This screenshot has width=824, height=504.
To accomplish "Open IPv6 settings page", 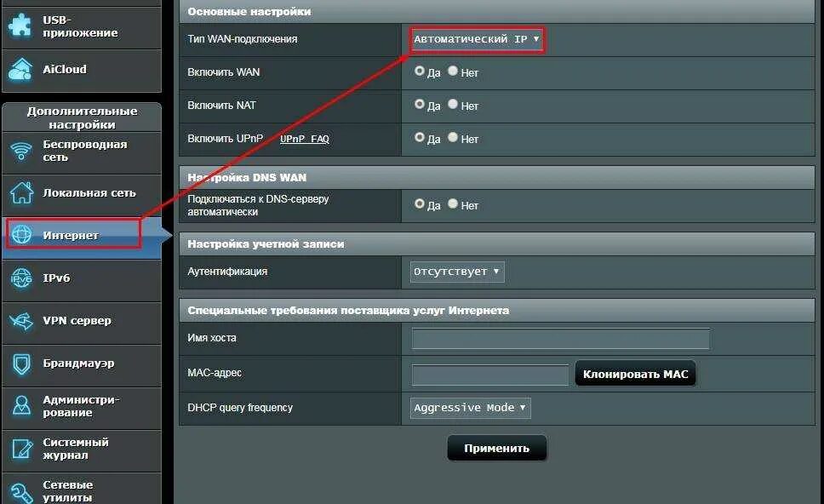I will [x=82, y=280].
